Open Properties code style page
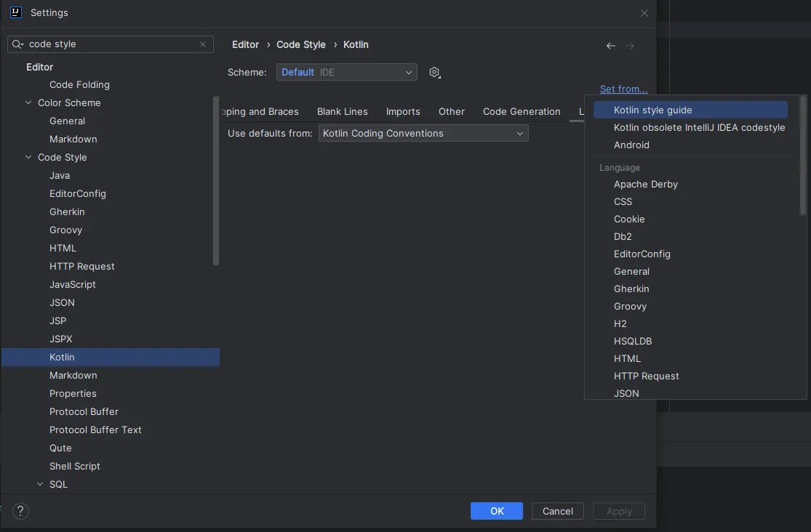 pyautogui.click(x=110, y=393)
